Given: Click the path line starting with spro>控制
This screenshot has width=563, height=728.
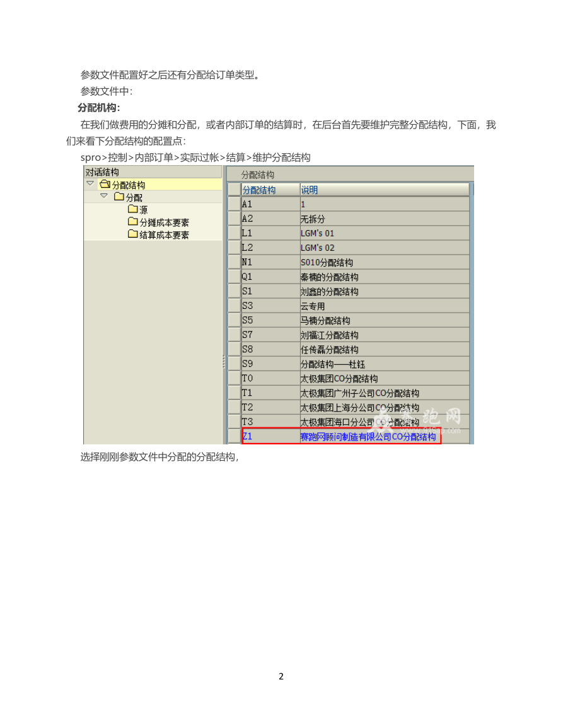Looking at the screenshot, I should [x=195, y=158].
